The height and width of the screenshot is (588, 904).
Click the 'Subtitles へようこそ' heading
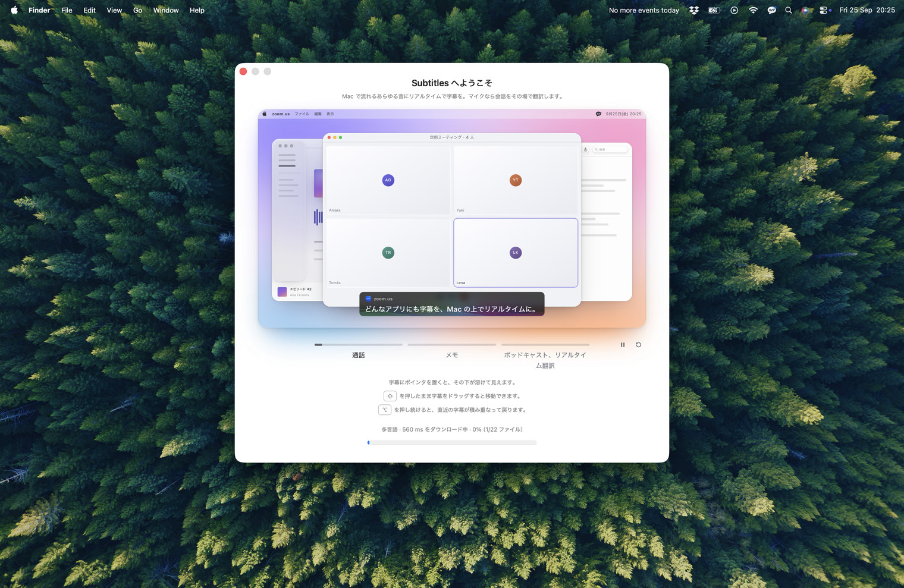tap(452, 83)
